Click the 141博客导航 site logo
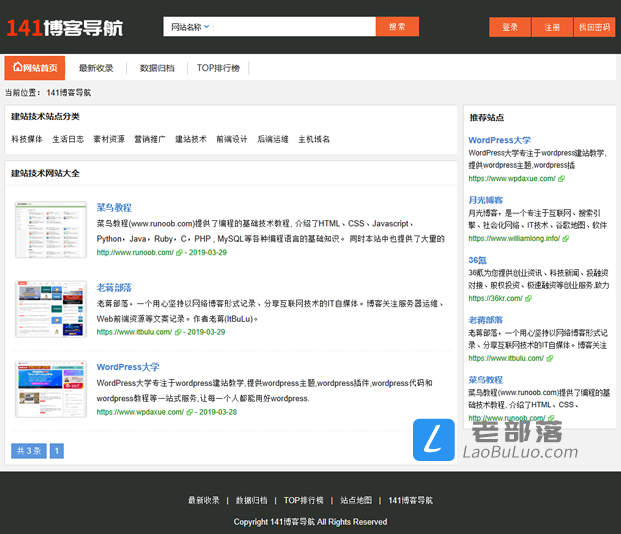This screenshot has width=621, height=534. click(65, 28)
